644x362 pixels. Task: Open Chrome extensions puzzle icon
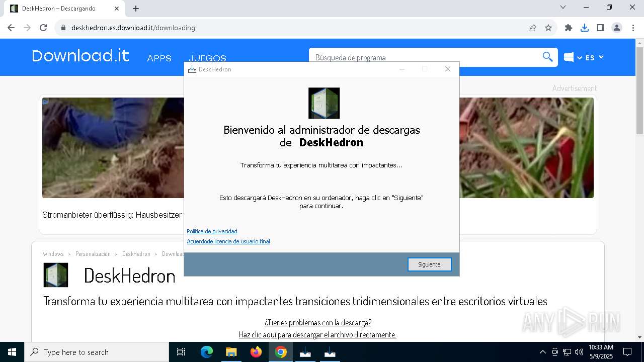(569, 28)
